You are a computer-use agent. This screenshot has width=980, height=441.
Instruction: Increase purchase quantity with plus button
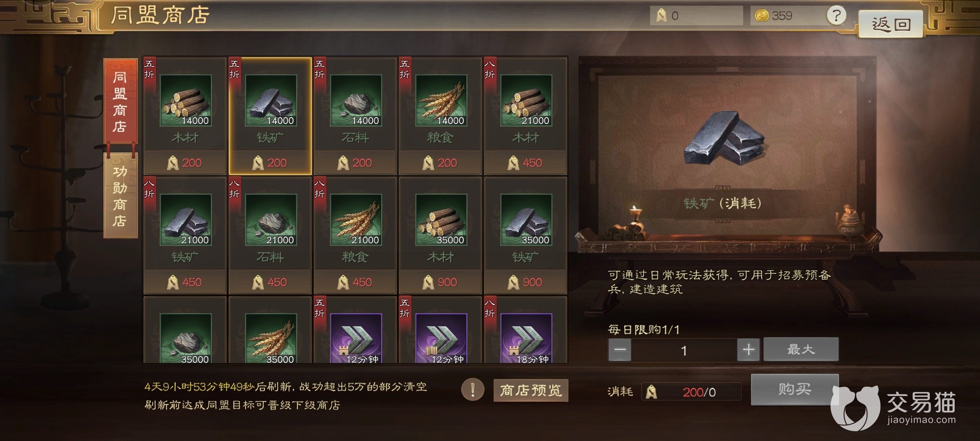point(748,350)
